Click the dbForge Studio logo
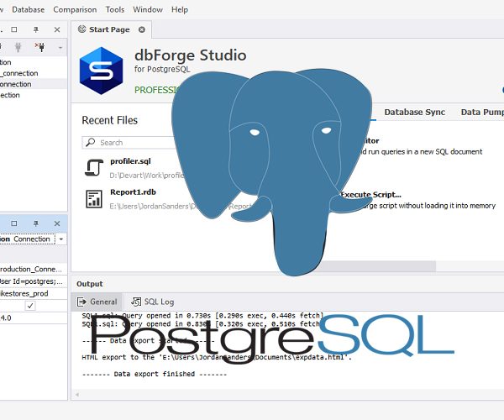 [102, 71]
